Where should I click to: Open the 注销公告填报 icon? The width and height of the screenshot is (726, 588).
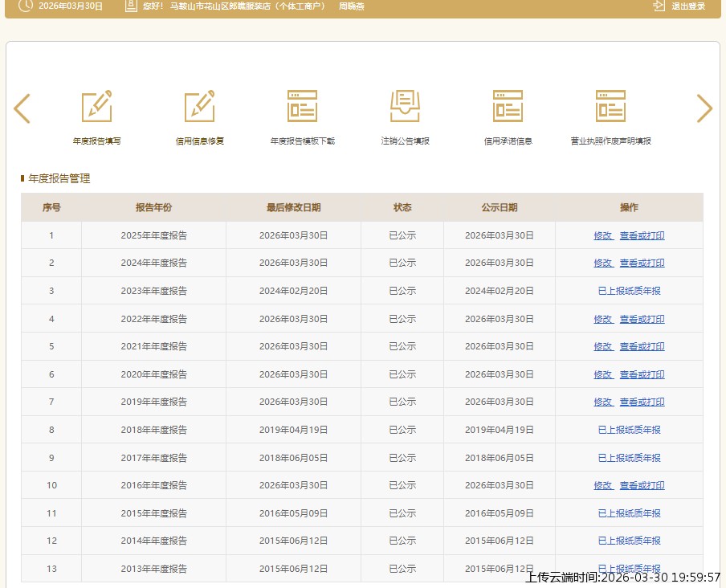click(x=405, y=107)
